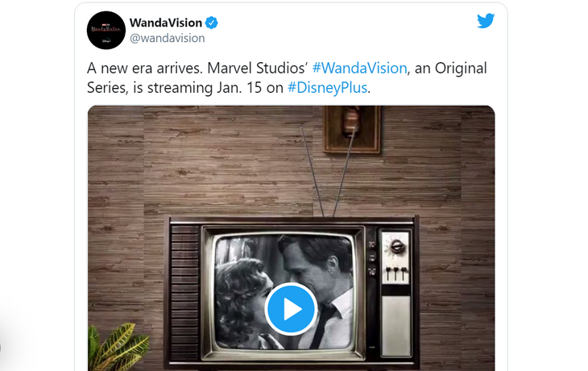Open the #DisneyPlus hashtag link
This screenshot has height=371, width=588.
tap(327, 87)
